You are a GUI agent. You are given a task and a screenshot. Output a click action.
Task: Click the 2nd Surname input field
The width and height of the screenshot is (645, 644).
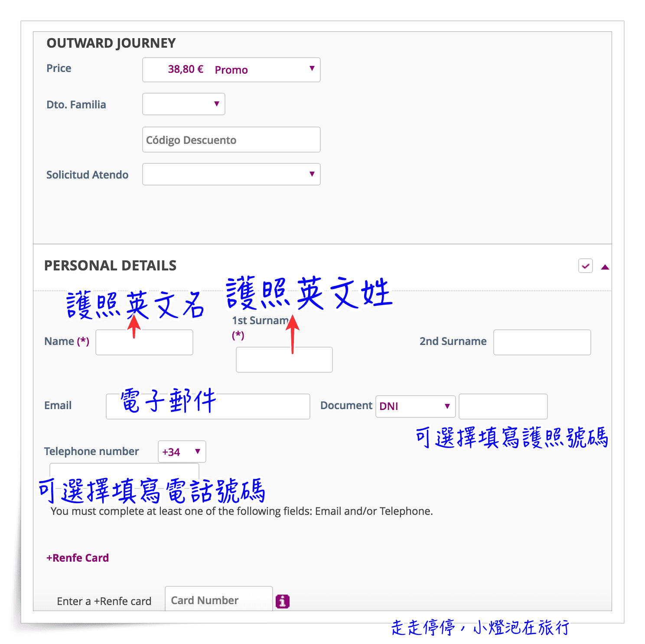542,342
